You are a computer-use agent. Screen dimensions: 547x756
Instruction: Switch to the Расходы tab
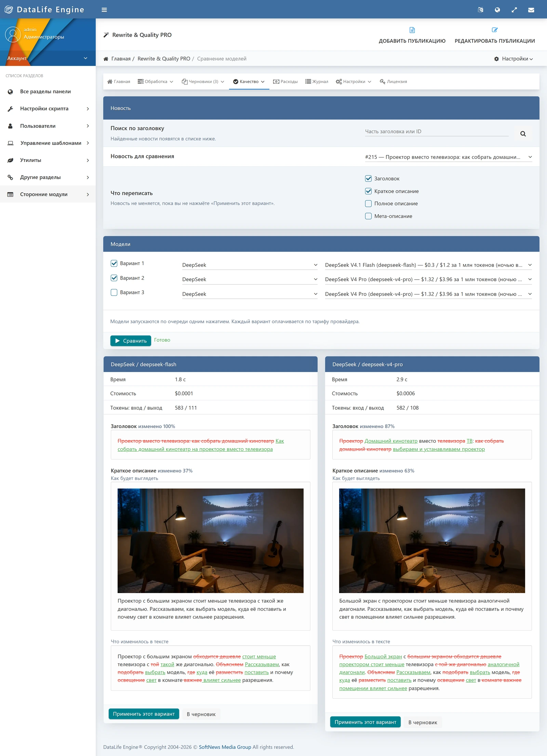coord(285,82)
